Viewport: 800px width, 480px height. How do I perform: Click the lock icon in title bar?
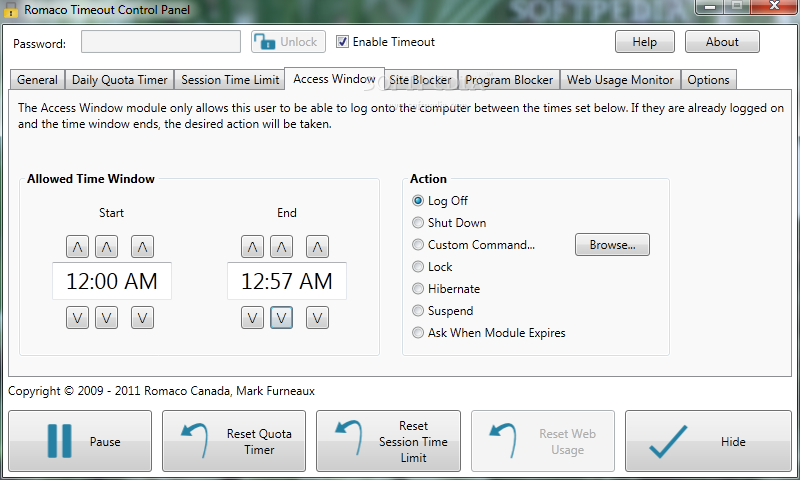click(x=10, y=10)
